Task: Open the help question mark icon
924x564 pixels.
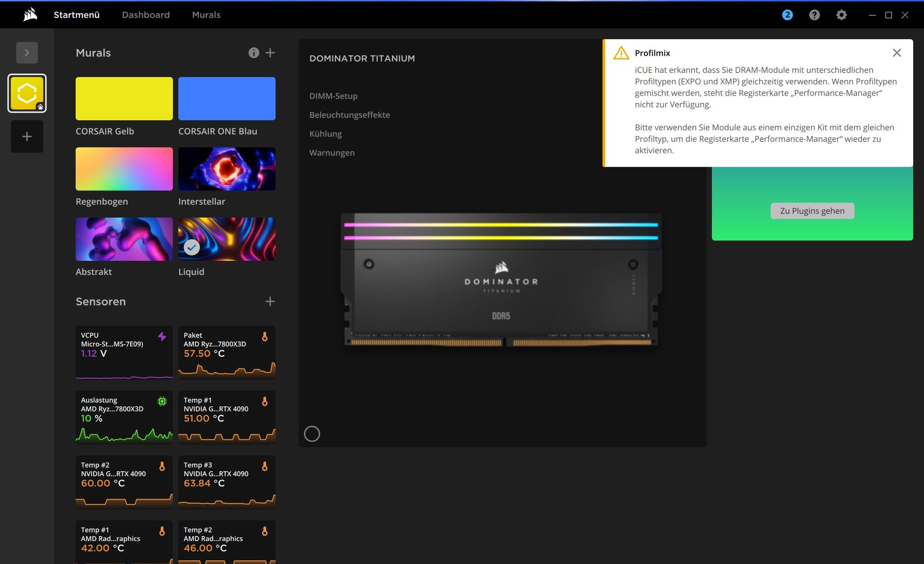Action: 814,15
